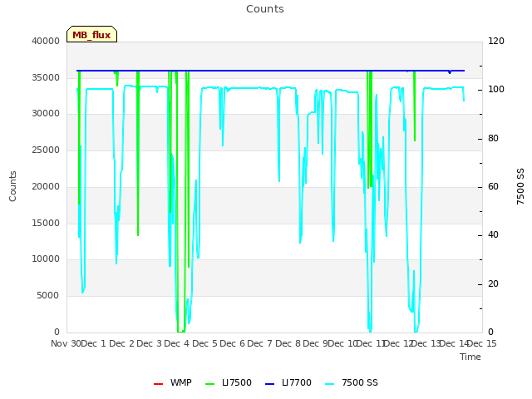Click the MB_flux label box

pos(91,34)
